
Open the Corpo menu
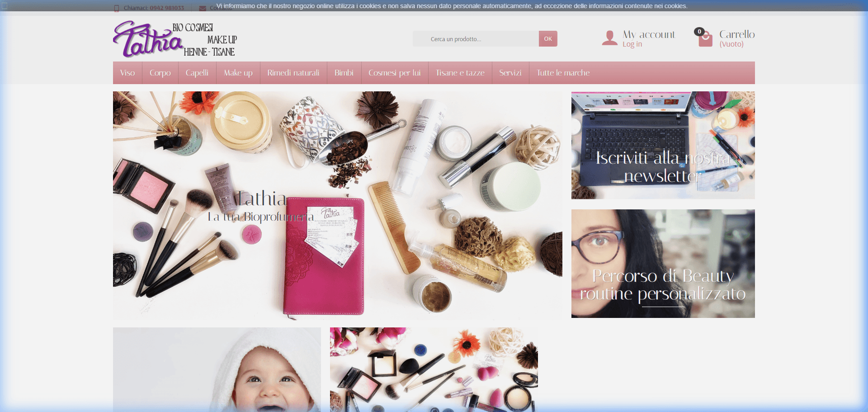point(160,73)
